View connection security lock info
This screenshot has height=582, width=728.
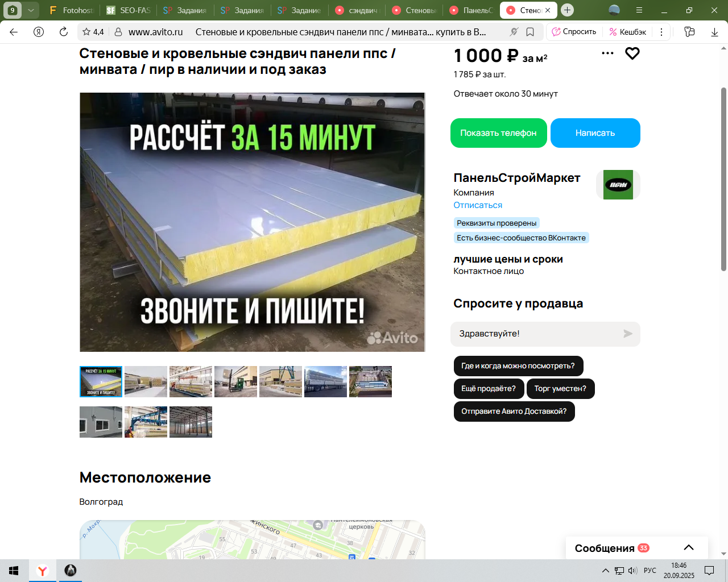[118, 32]
